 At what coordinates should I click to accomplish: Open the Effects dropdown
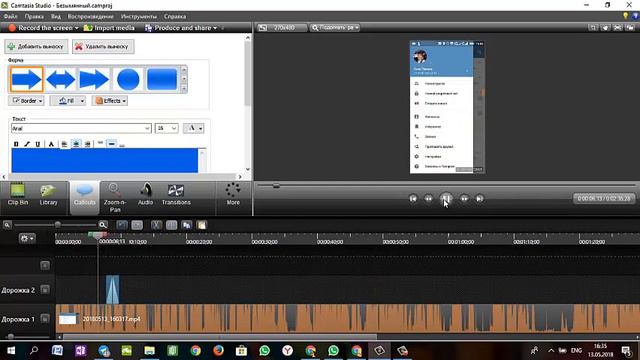coord(110,100)
